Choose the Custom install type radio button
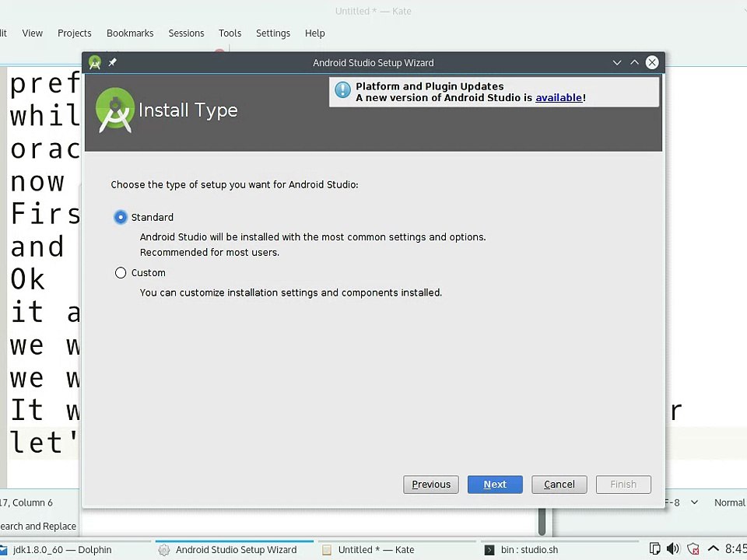The image size is (747, 560). coord(121,273)
